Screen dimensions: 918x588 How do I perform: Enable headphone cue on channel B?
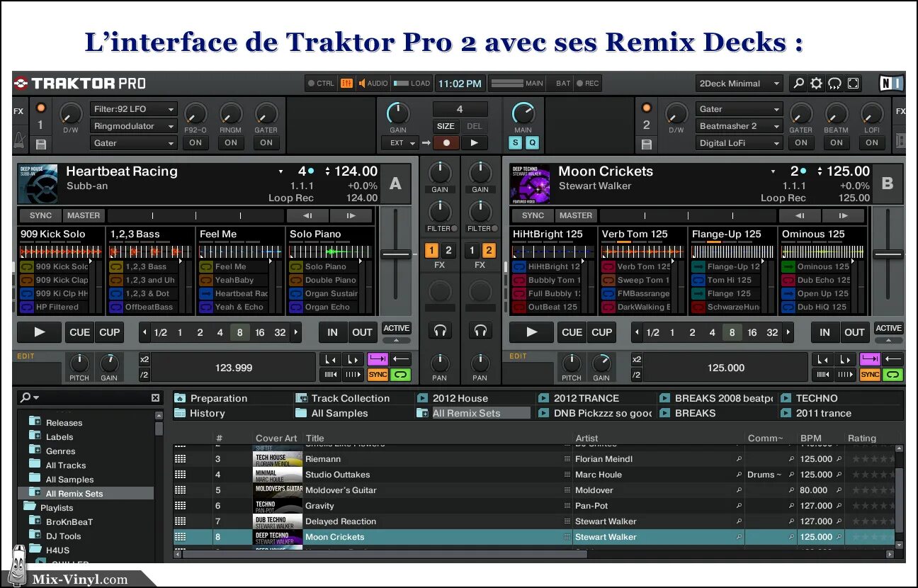pyautogui.click(x=480, y=331)
